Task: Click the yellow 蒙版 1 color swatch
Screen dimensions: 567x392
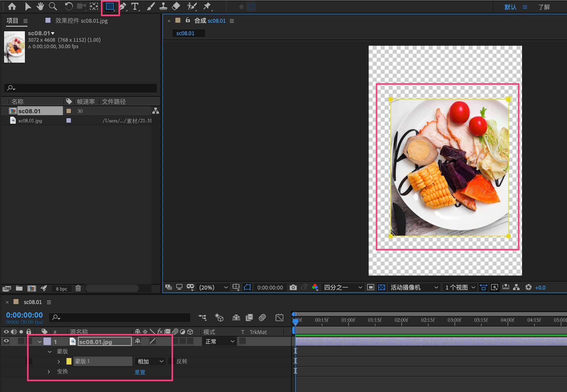Action: tap(69, 361)
